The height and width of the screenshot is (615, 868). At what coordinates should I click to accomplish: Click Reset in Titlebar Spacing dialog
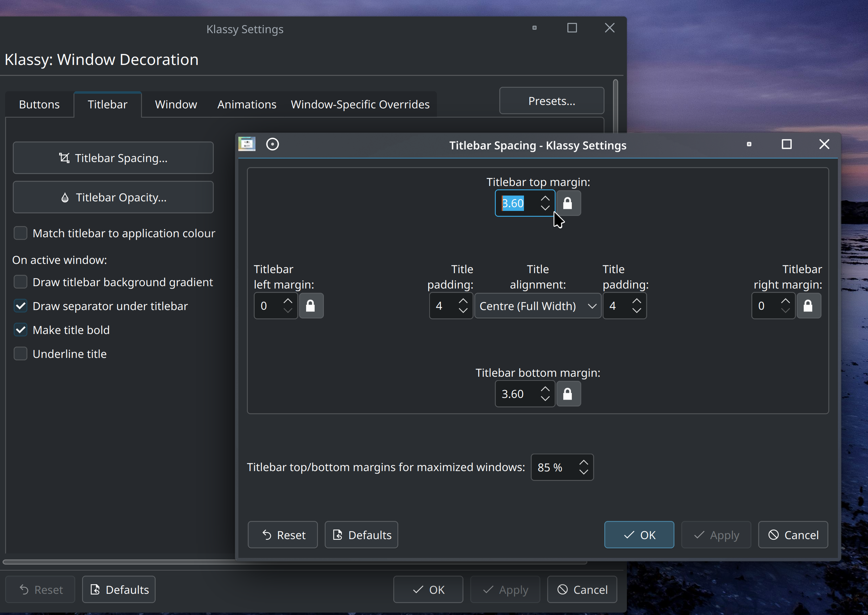tap(282, 535)
